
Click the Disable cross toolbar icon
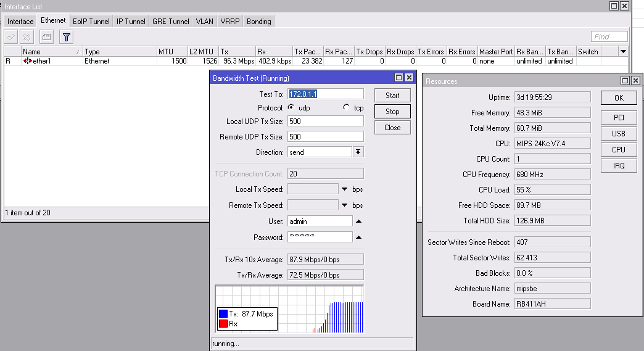[x=27, y=37]
